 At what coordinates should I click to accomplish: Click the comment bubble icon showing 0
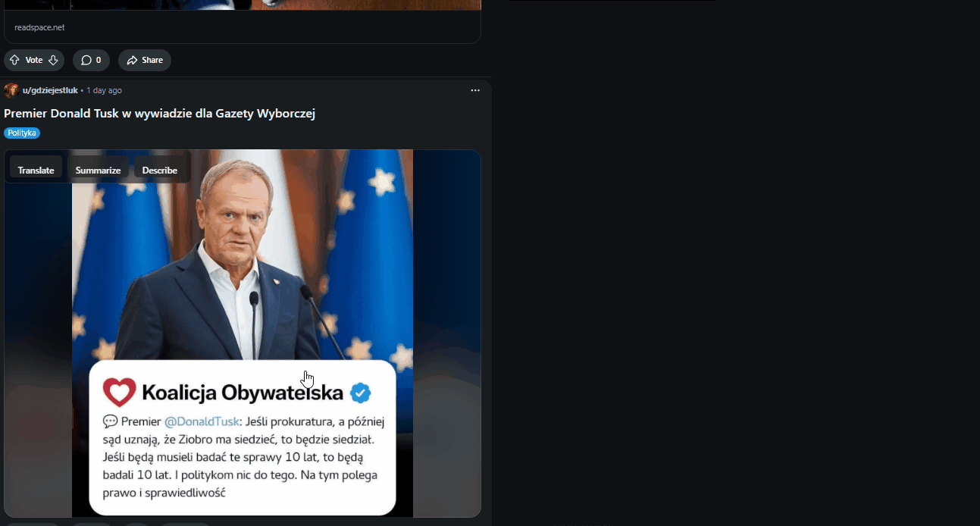pyautogui.click(x=86, y=60)
